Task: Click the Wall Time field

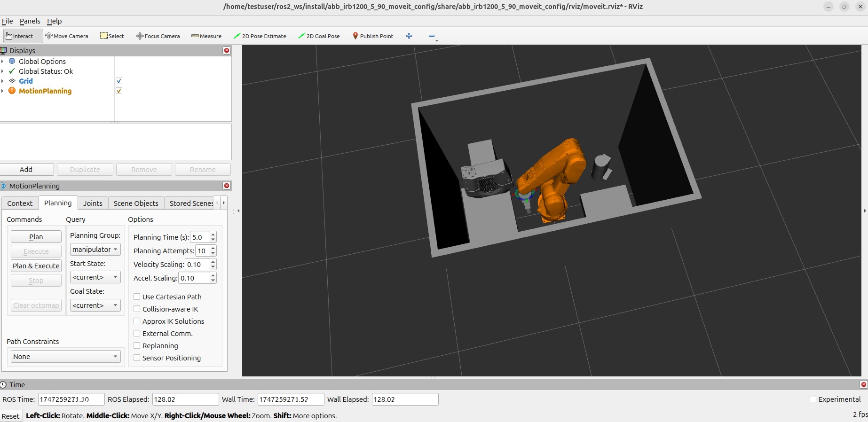Action: tap(291, 399)
